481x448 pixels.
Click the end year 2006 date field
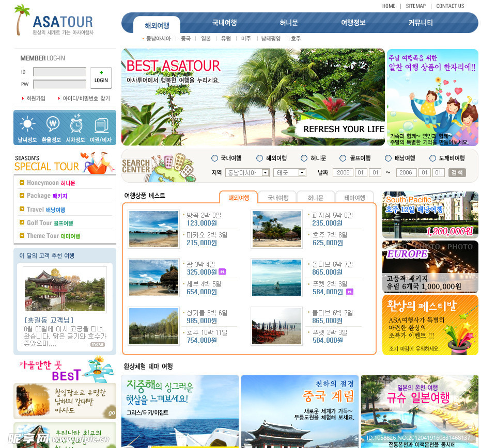[x=406, y=172]
